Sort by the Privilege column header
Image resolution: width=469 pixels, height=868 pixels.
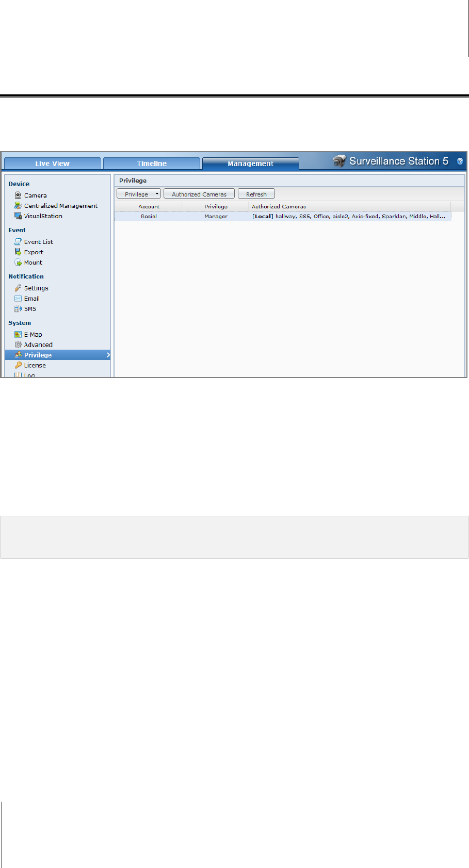tap(216, 206)
